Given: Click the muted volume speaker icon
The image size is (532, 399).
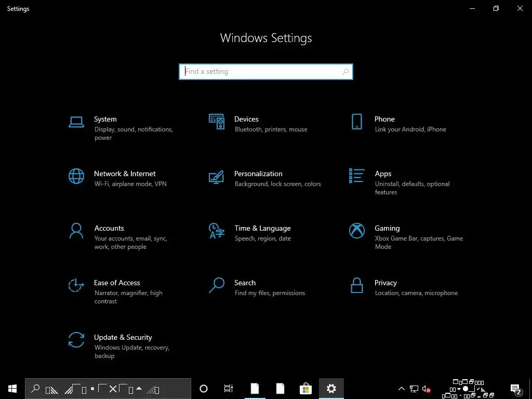Looking at the screenshot, I should (427, 389).
